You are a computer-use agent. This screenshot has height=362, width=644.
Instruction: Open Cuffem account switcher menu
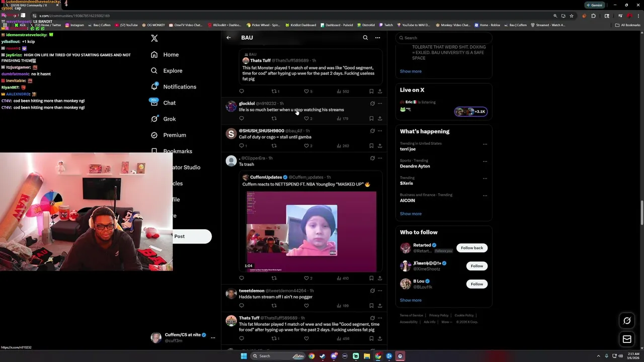183,337
